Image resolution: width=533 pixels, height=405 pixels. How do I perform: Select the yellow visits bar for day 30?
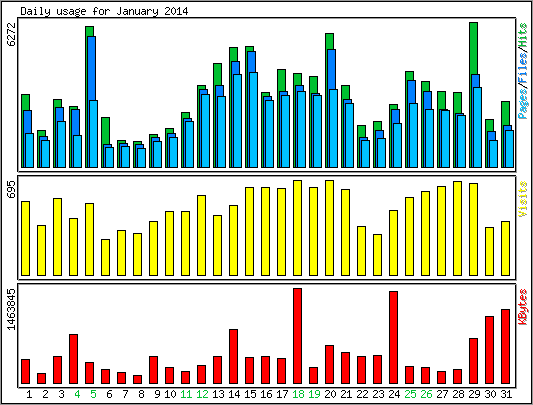489,251
